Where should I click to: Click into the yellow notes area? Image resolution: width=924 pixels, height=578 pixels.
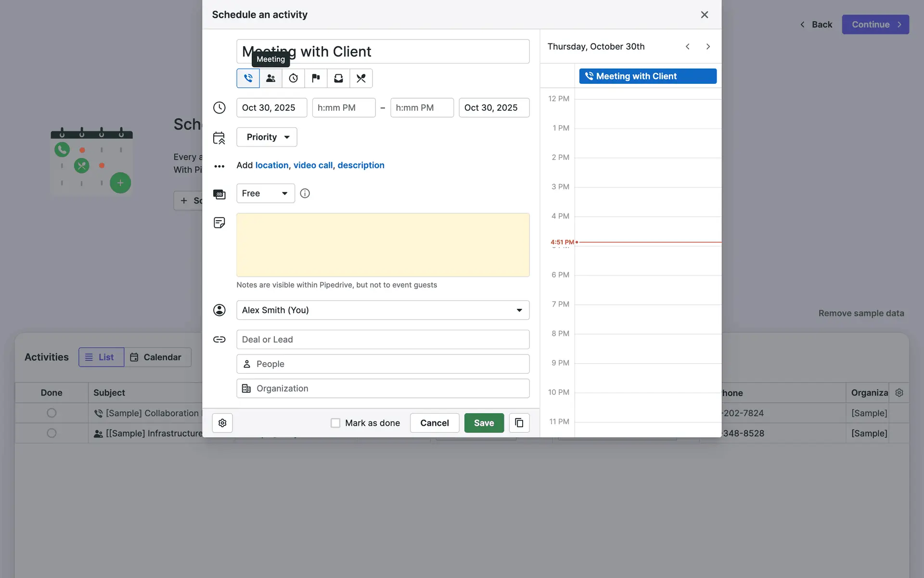click(383, 245)
